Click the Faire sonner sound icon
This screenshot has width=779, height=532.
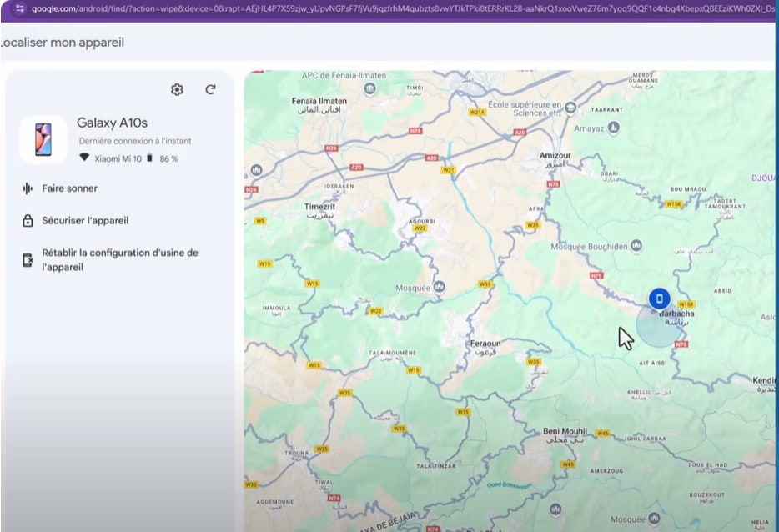point(28,188)
